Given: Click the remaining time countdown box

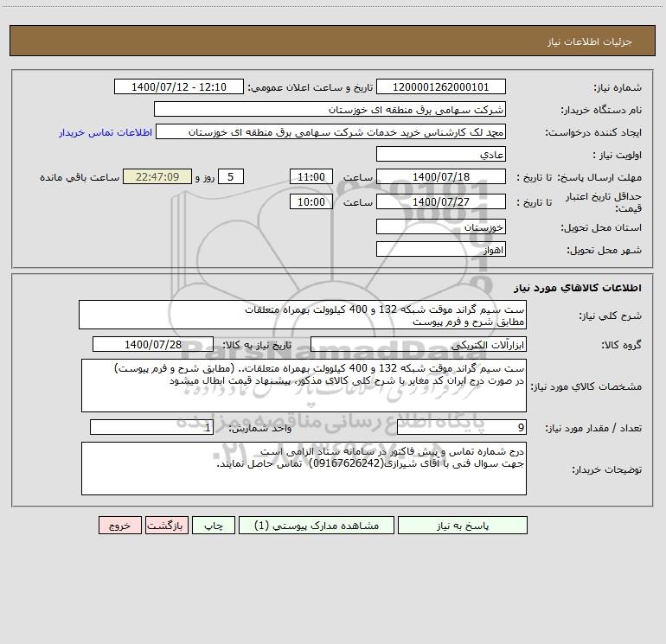Looking at the screenshot, I should 157,176.
